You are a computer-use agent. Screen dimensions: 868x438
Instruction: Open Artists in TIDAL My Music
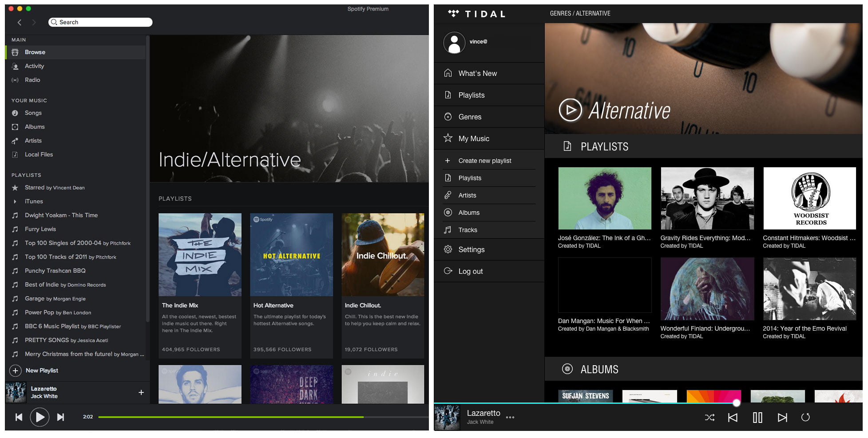[x=489, y=195]
